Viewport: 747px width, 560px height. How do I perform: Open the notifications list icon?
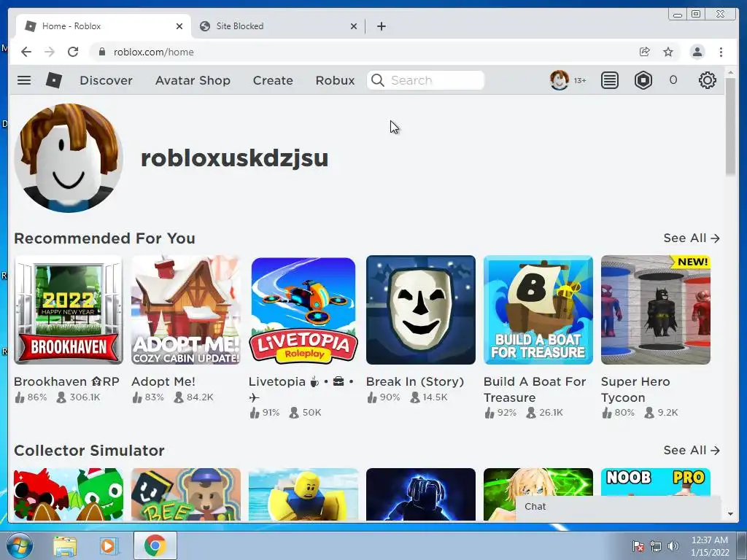pos(609,80)
